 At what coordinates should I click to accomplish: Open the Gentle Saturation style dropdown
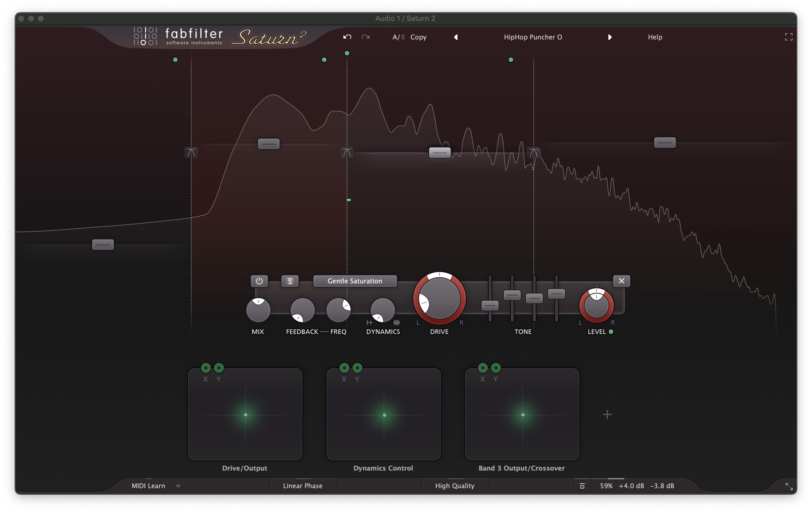(x=355, y=281)
